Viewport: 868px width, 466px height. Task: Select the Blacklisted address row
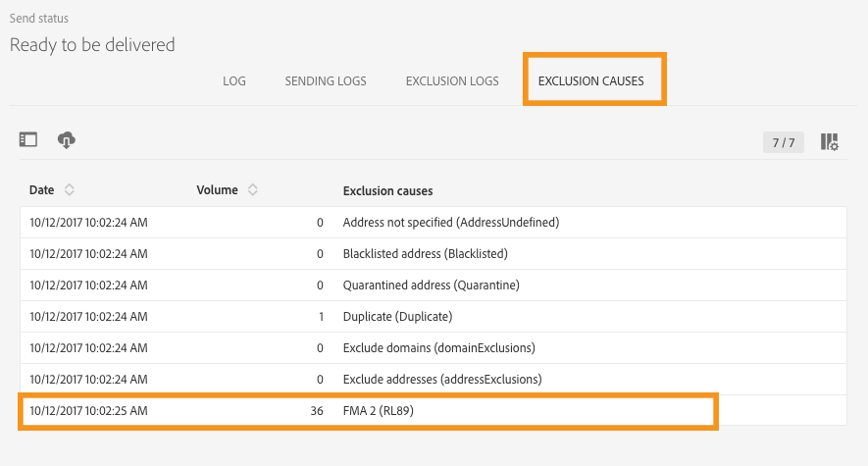click(434, 254)
